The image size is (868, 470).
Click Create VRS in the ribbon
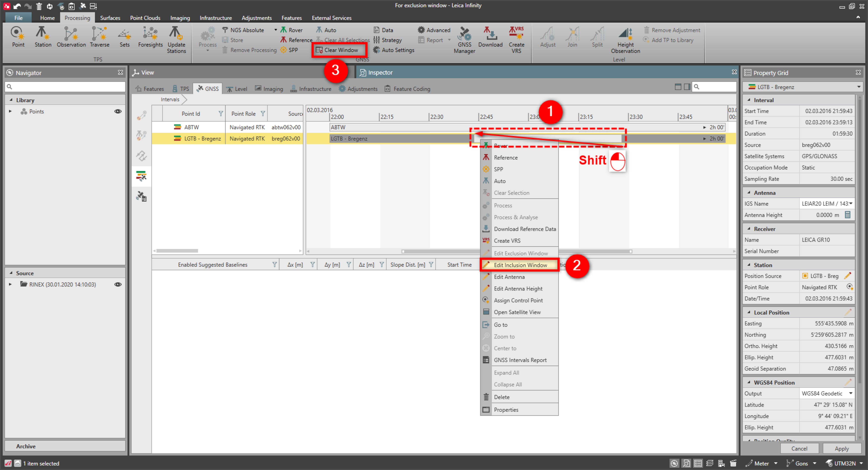[x=516, y=40]
